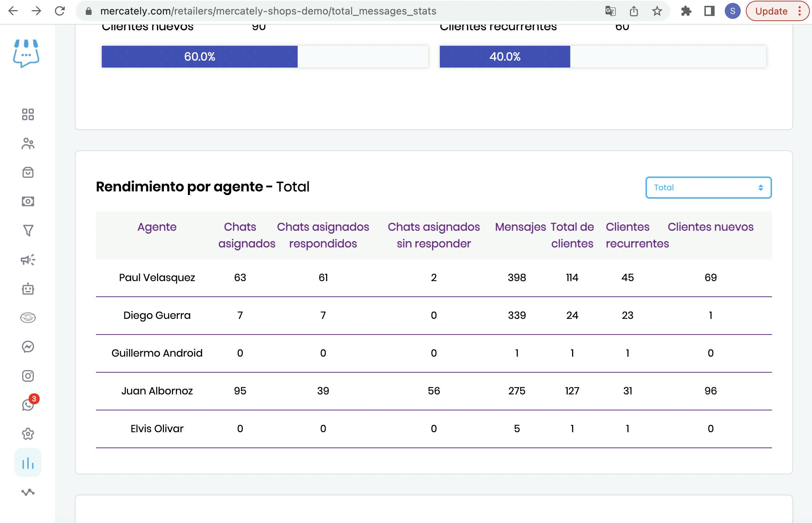Open the chatbot robot icon in the sidebar

28,289
